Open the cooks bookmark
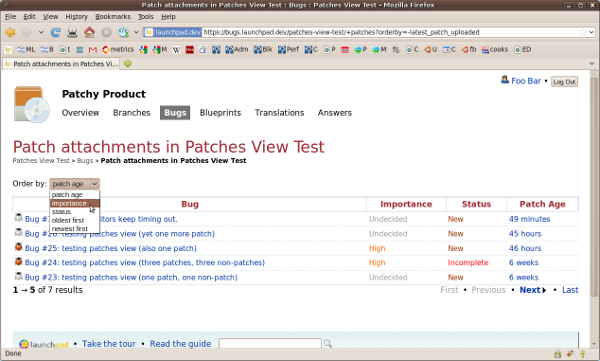 coord(495,49)
